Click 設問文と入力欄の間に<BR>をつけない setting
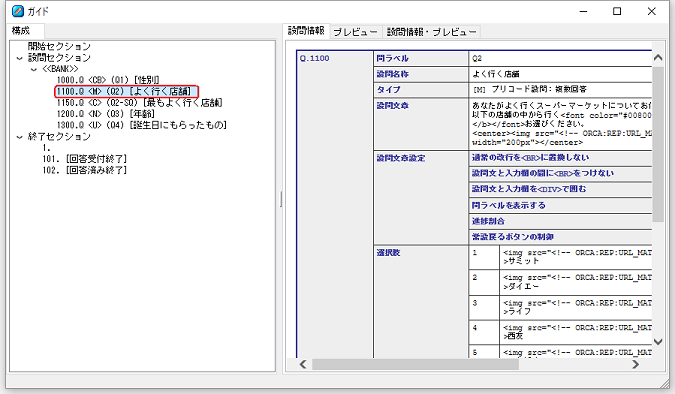 [543, 173]
